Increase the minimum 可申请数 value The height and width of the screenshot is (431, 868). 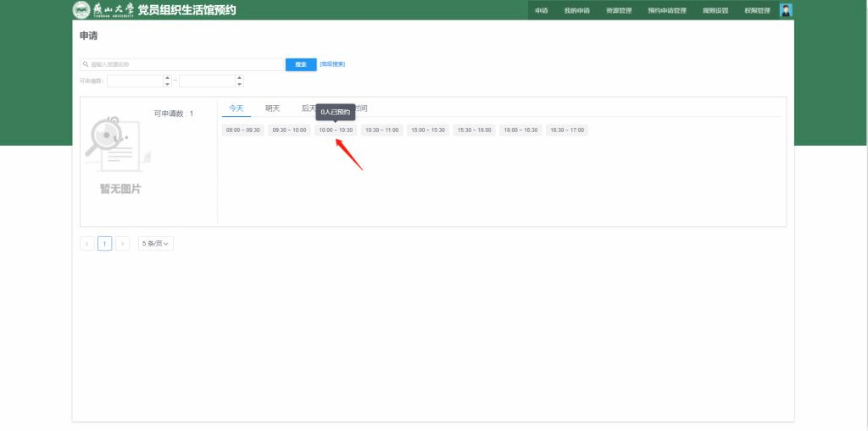coord(167,78)
